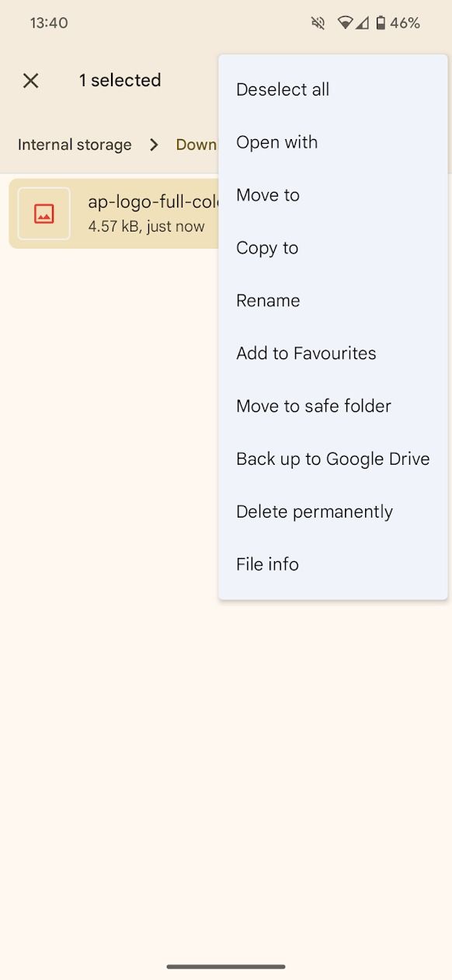Back up the file to Google Drive
The width and height of the screenshot is (452, 980).
(x=332, y=459)
